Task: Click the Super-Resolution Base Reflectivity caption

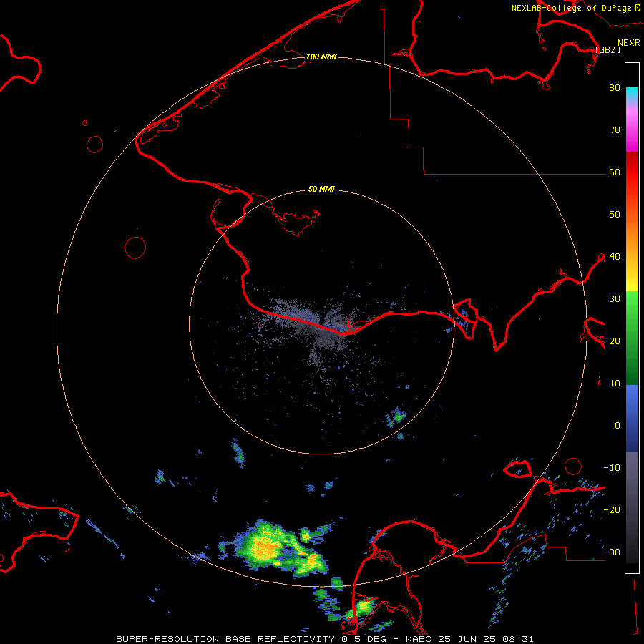Action: click(325, 639)
